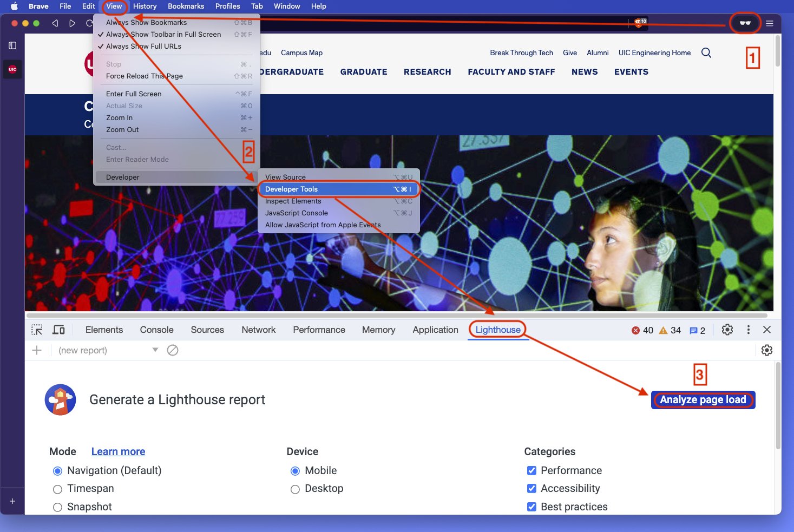Uncheck the Accessibility category
Screen dimensions: 794x532
coord(532,488)
